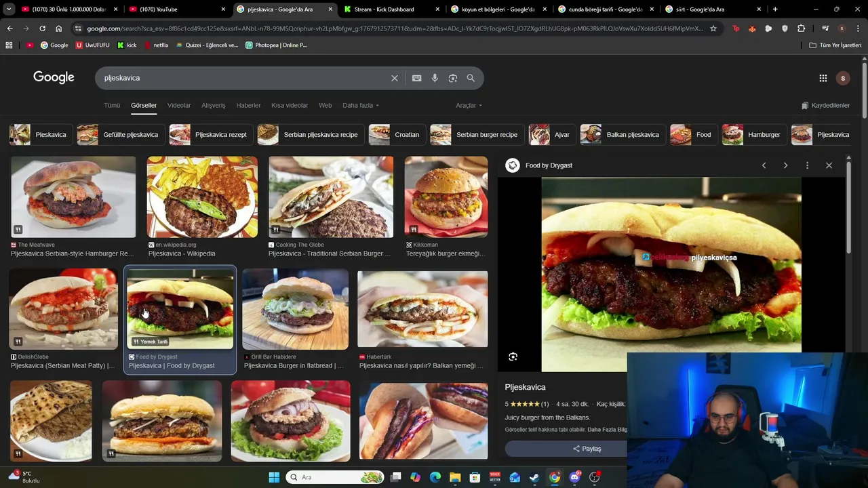Viewport: 868px width, 488px height.
Task: Open Kaydedilenler saved items link
Action: click(825, 106)
